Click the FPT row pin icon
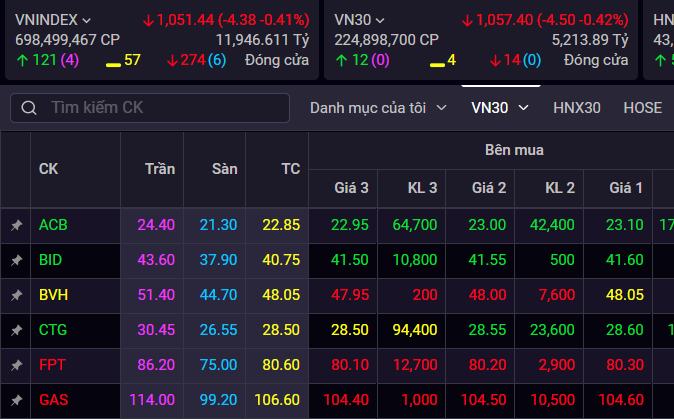Viewport: 674px width, 419px height. click(x=16, y=365)
